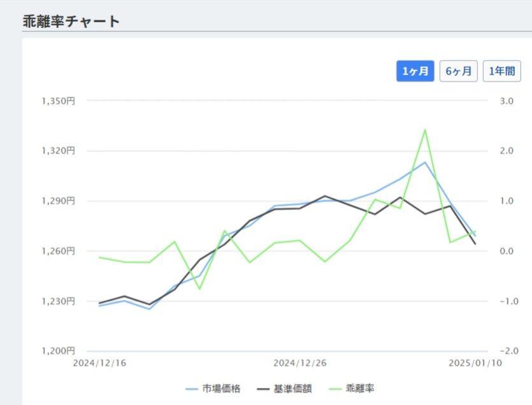The height and width of the screenshot is (405, 532).
Task: Click the 乖離率チャート heading
Action: [x=71, y=21]
